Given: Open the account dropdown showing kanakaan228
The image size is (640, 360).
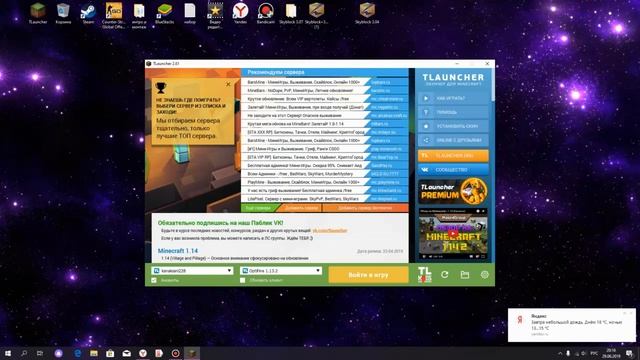Looking at the screenshot, I should 192,271.
